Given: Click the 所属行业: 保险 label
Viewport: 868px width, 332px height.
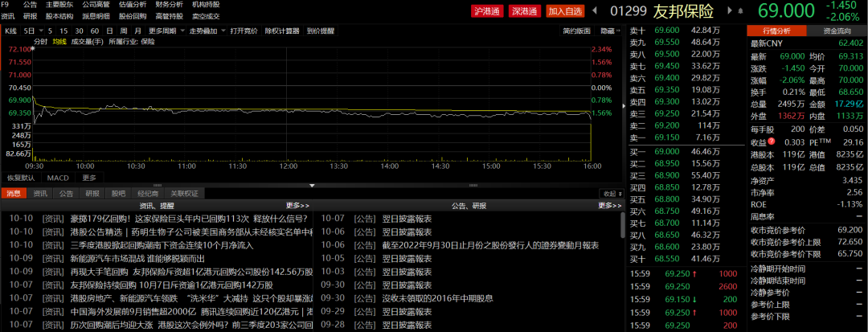Looking at the screenshot, I should (132, 42).
